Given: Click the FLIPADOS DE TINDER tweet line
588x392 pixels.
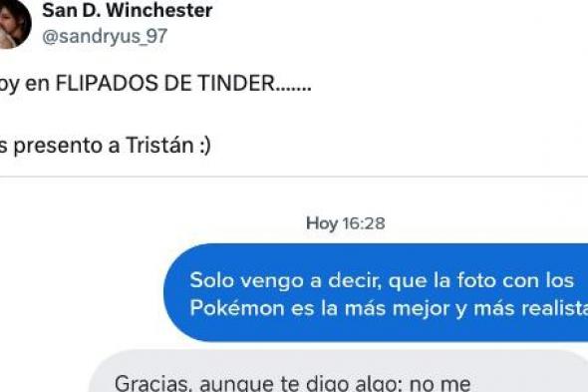Looking at the screenshot, I should click(155, 84).
